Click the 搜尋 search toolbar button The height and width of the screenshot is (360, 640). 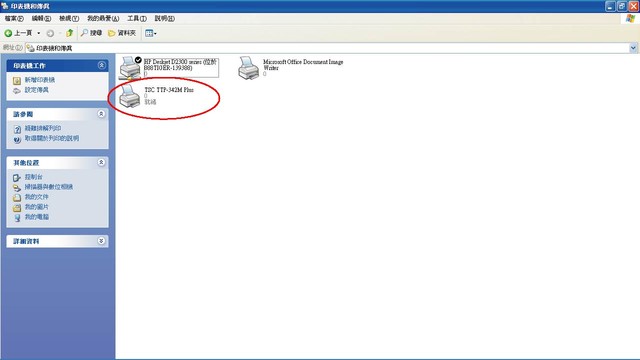click(91, 33)
